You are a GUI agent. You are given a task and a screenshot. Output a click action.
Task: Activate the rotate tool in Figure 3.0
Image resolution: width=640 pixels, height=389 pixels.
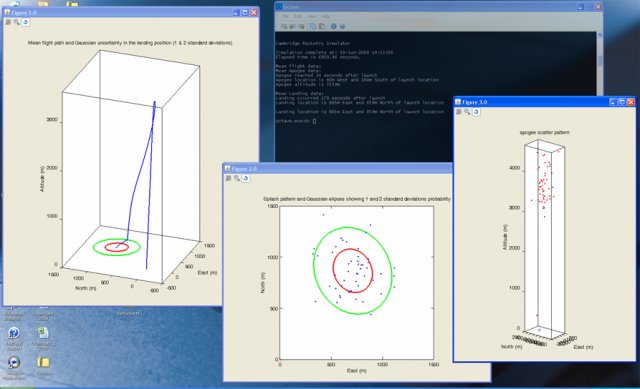pyautogui.click(x=476, y=112)
